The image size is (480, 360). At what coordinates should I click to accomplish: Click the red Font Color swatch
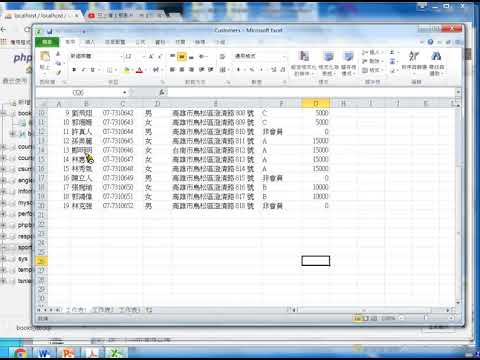pos(139,70)
